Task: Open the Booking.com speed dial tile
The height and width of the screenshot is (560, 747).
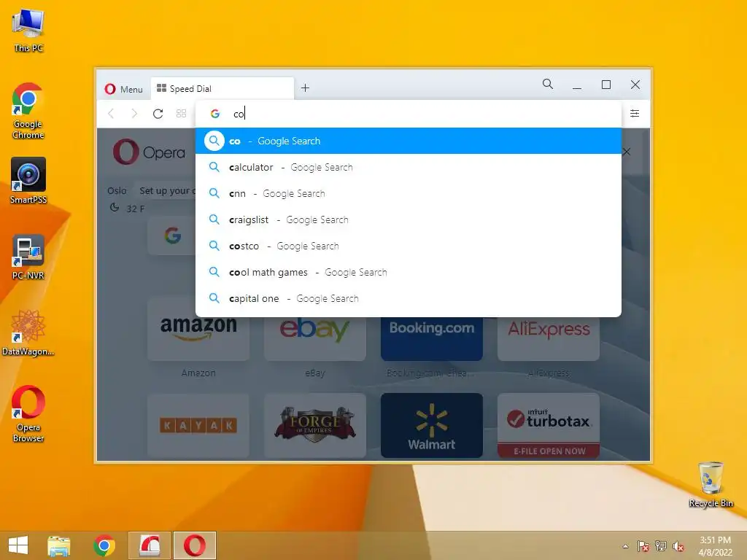Action: (432, 338)
